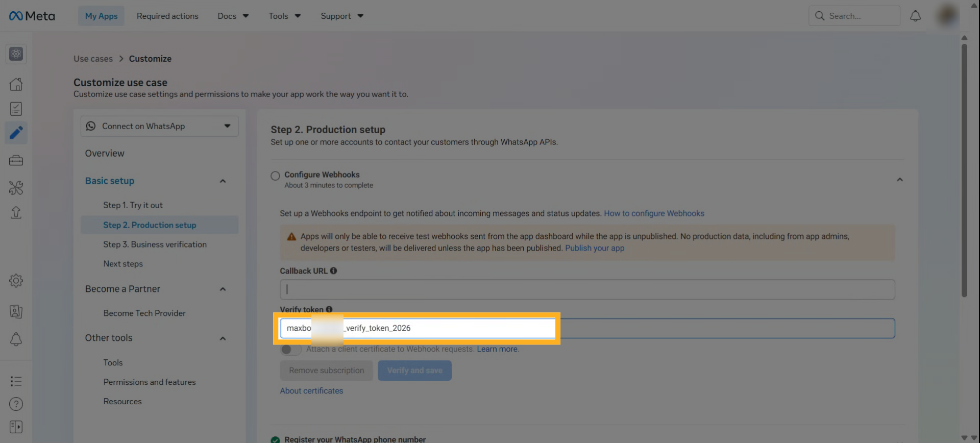Click the Use cases breadcrumb
This screenshot has height=443, width=980.
coord(93,59)
